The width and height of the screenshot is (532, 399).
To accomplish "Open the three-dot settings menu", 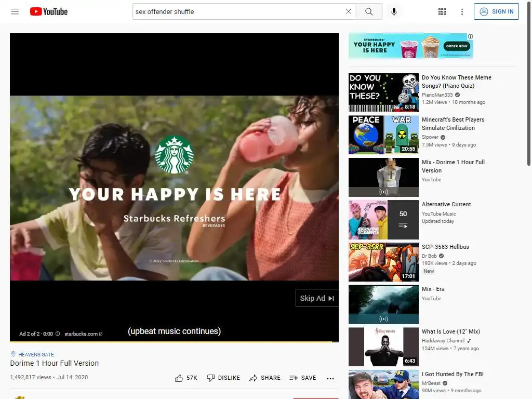I will 462,11.
